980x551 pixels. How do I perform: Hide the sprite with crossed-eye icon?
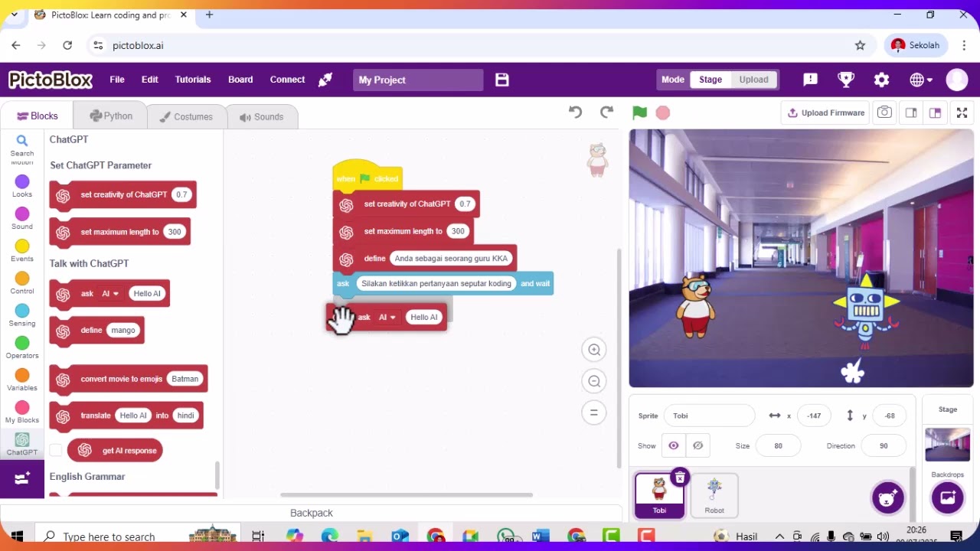point(697,445)
